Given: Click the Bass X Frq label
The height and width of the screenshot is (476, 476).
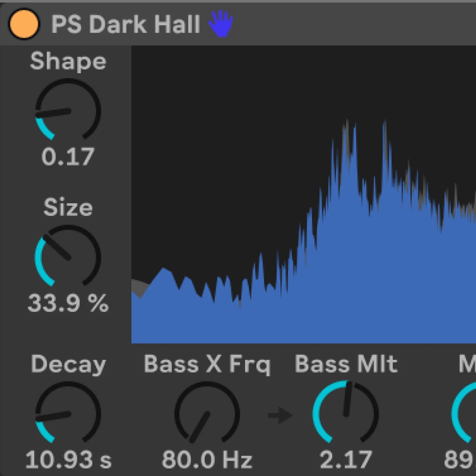Looking at the screenshot, I should pos(207,364).
